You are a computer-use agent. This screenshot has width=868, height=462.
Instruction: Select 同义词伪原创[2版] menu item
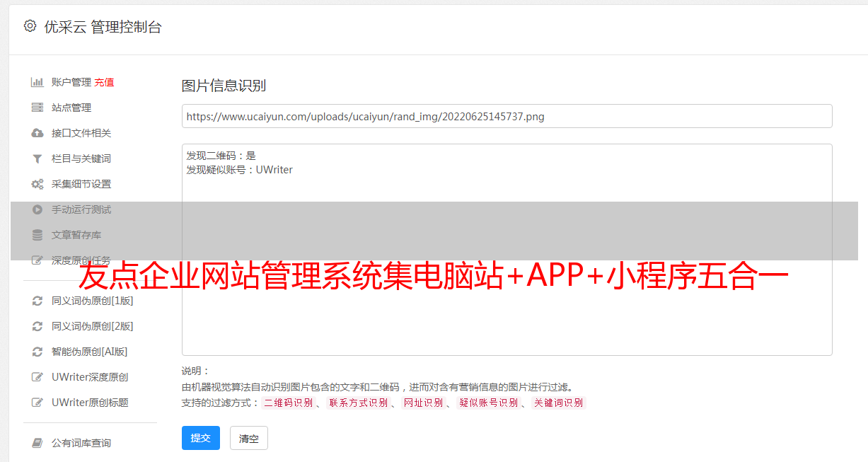93,326
